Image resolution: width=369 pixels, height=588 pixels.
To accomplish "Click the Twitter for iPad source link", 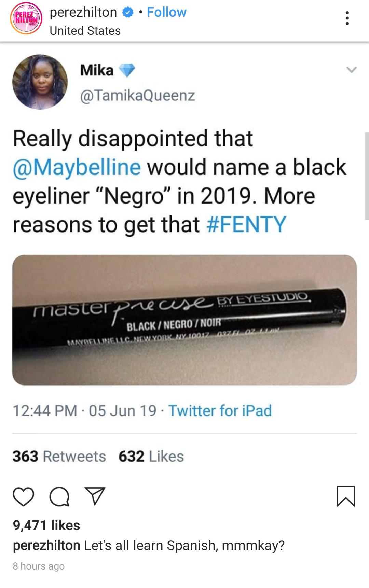I will 220,410.
